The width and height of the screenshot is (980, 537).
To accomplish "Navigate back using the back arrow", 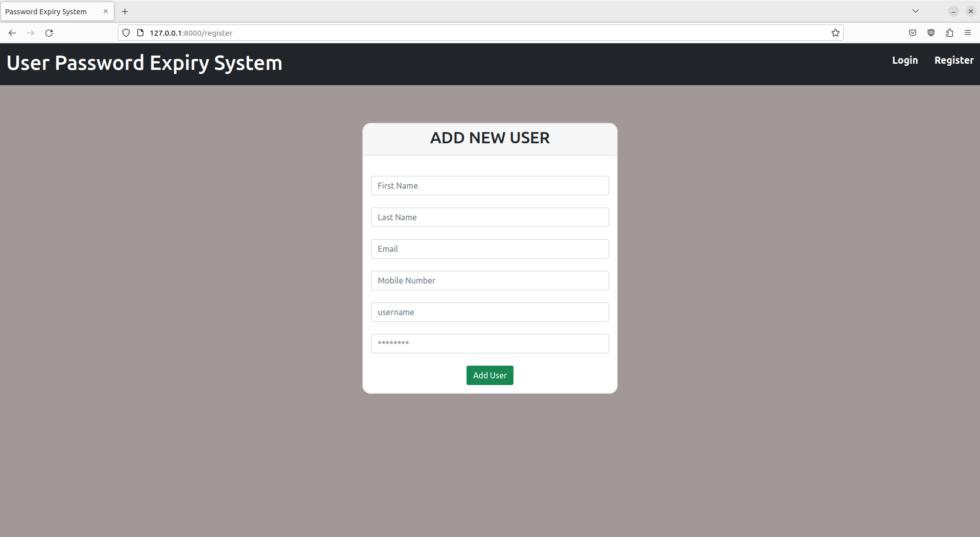I will (12, 33).
